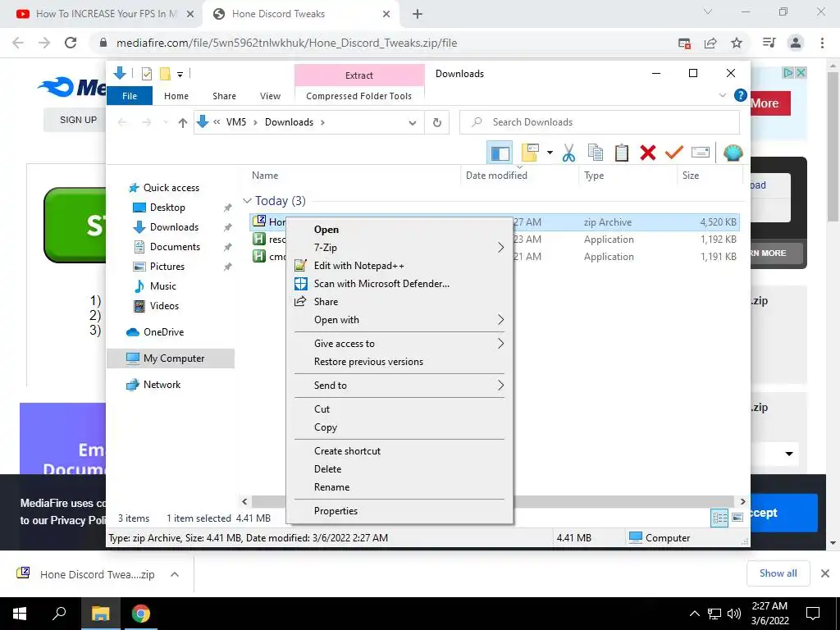Open Compressed Folder Tools tab
Image resolution: width=840 pixels, height=630 pixels.
359,96
